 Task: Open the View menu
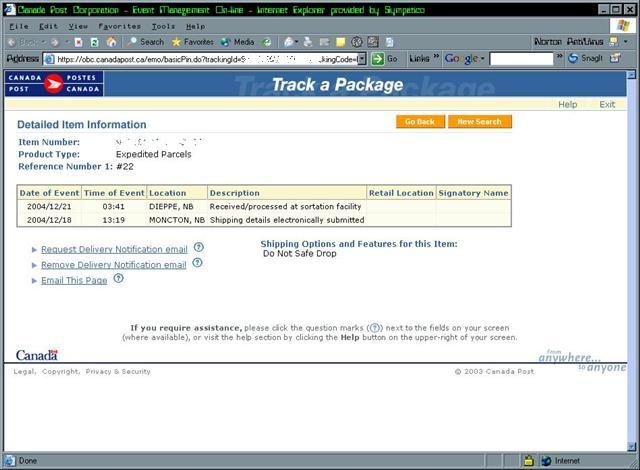pyautogui.click(x=78, y=27)
